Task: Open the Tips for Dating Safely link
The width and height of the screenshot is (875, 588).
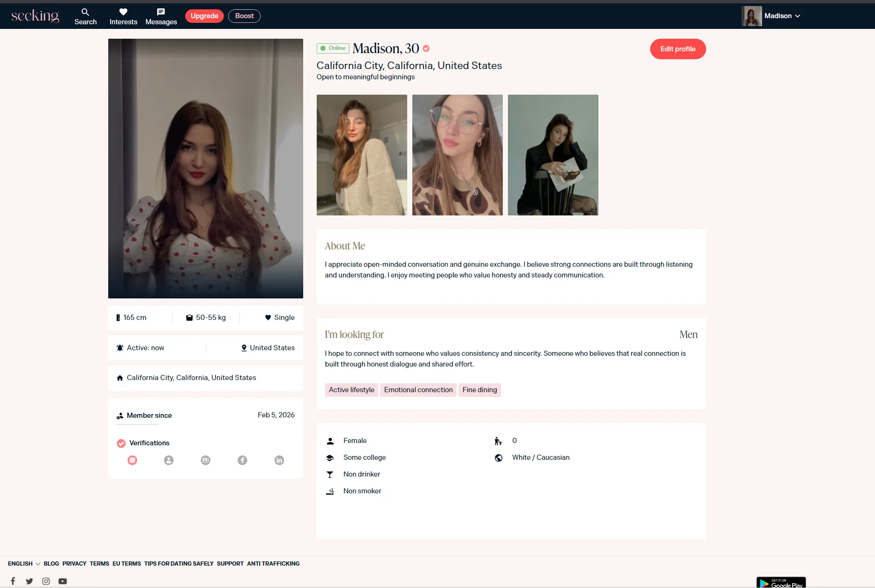Action: (179, 563)
